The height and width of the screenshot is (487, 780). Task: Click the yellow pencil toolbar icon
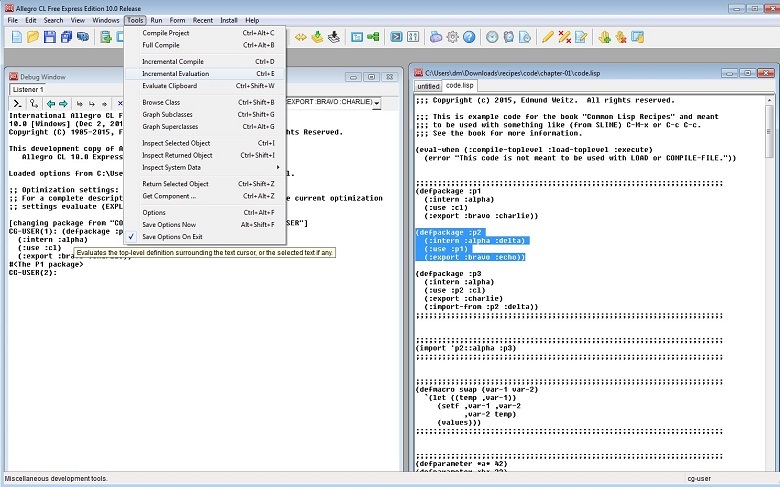pos(547,37)
